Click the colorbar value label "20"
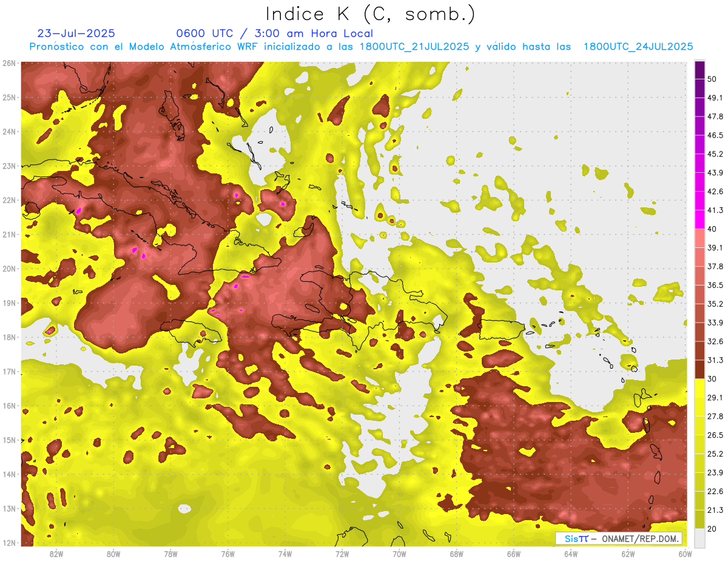728x562 pixels. tap(712, 529)
